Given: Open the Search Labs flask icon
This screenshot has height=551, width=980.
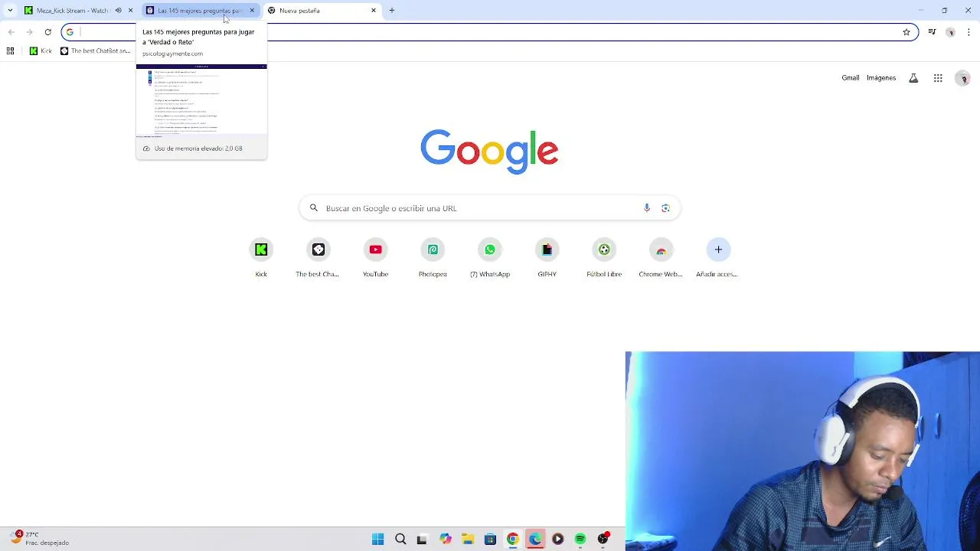Looking at the screenshot, I should pyautogui.click(x=913, y=78).
